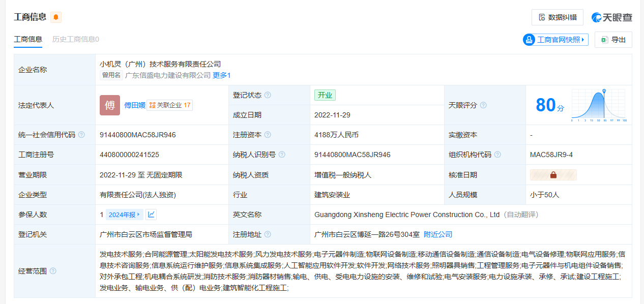Click help icon beside 天眼评分

[483, 105]
